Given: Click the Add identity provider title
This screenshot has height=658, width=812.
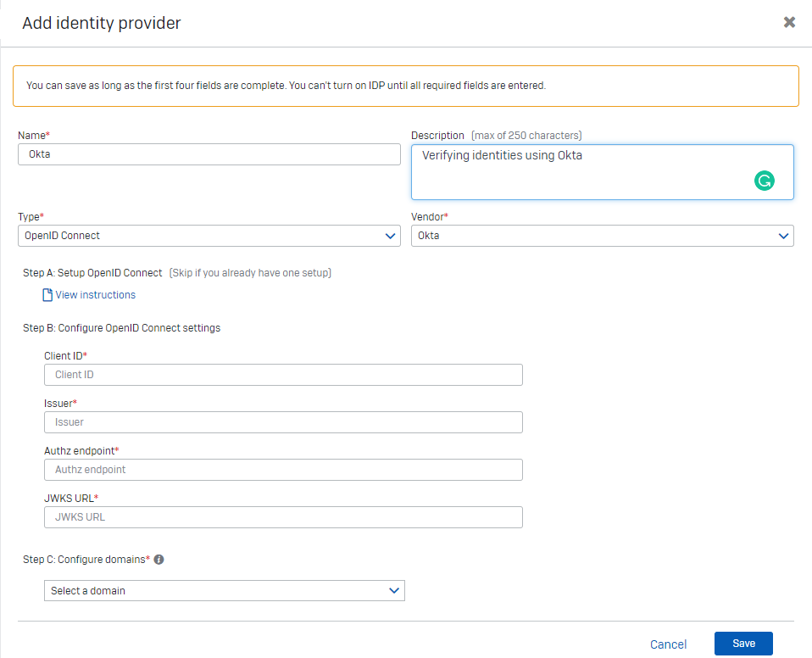Looking at the screenshot, I should coord(102,23).
